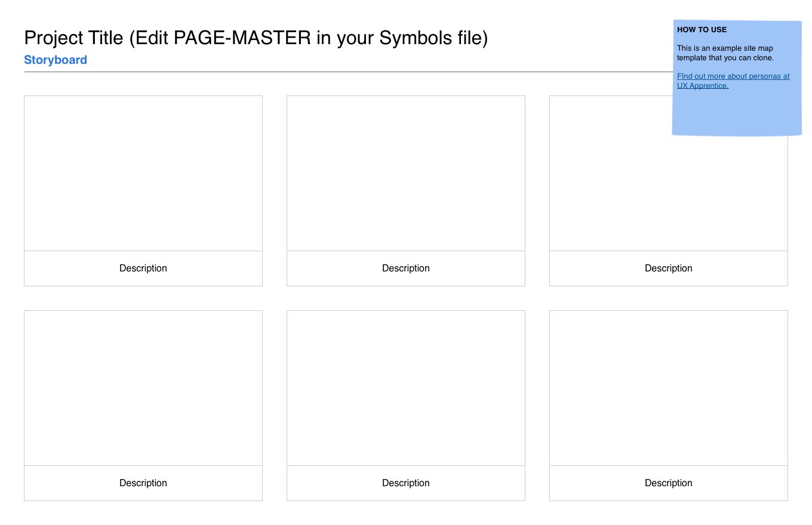Select the first storyboard frame in top row
This screenshot has height=525, width=812.
pyautogui.click(x=143, y=173)
